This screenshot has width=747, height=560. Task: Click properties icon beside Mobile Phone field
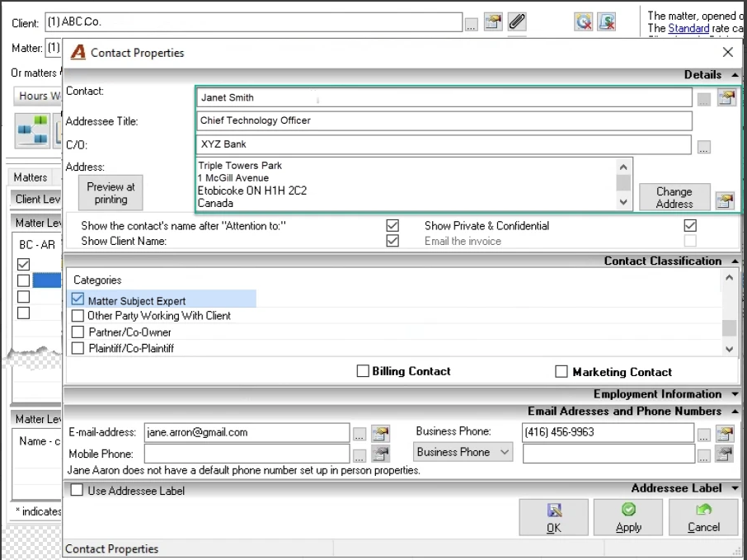pyautogui.click(x=381, y=454)
